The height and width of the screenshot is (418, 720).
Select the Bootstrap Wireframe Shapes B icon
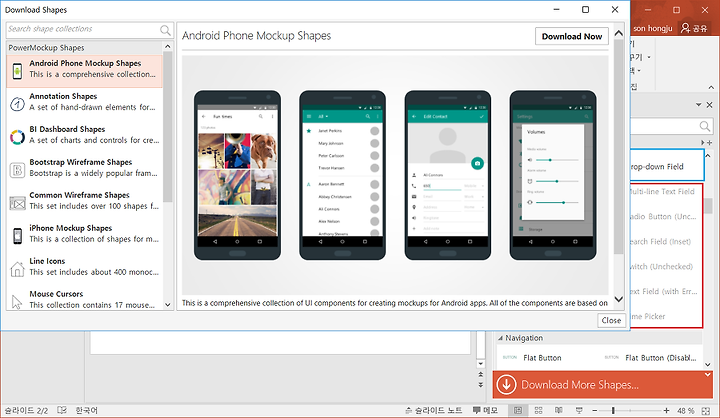(17, 170)
